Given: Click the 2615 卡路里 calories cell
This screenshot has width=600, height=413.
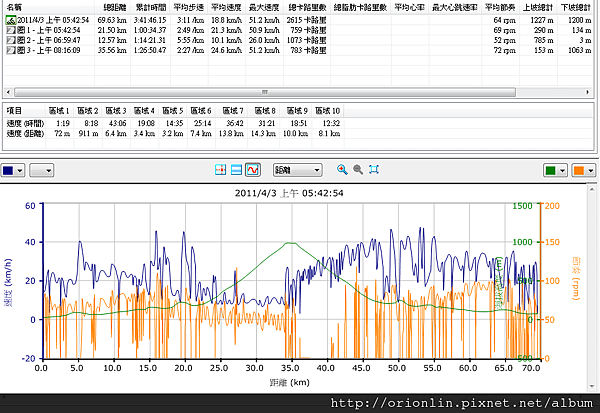Looking at the screenshot, I should (306, 20).
